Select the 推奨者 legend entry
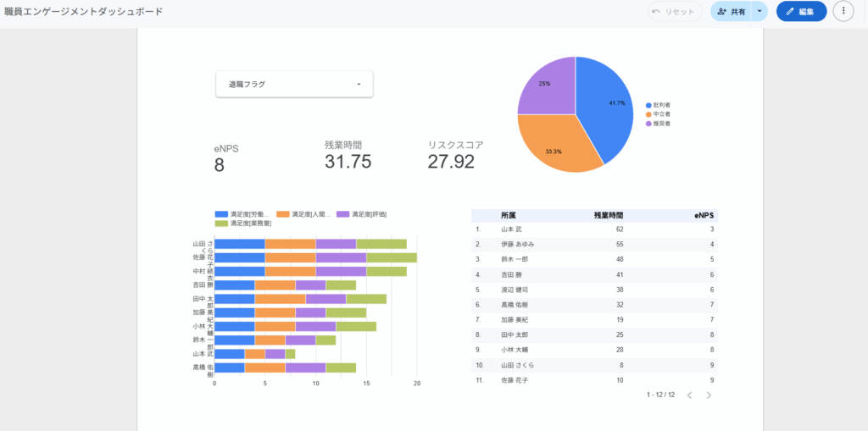 point(661,124)
